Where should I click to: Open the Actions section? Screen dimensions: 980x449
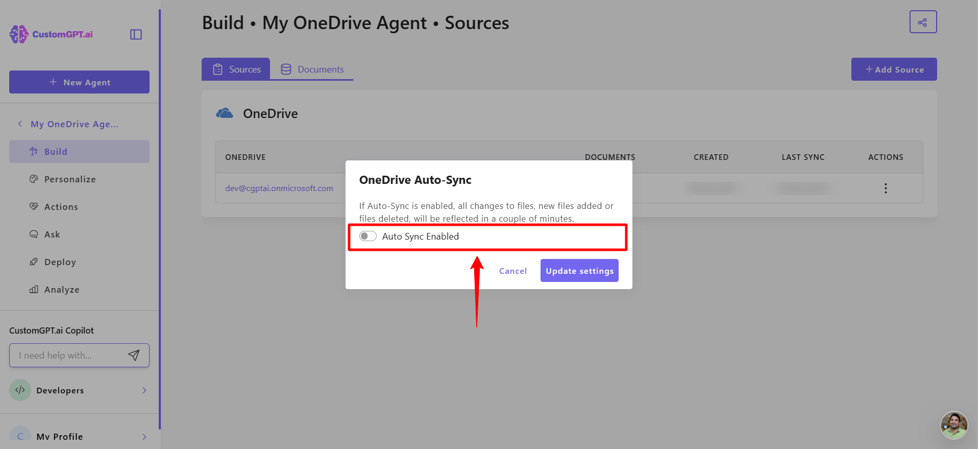pos(79,207)
